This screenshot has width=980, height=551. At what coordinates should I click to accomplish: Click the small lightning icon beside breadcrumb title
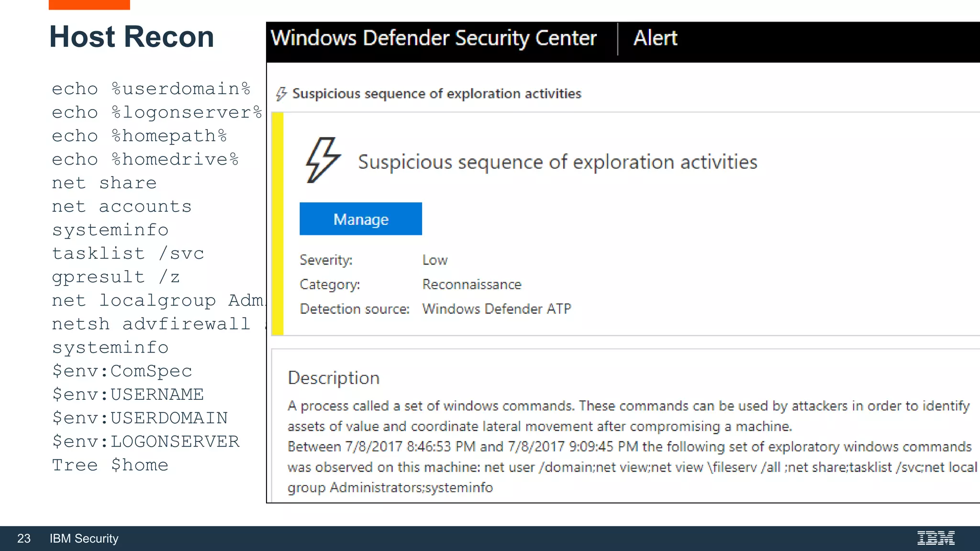pos(281,94)
